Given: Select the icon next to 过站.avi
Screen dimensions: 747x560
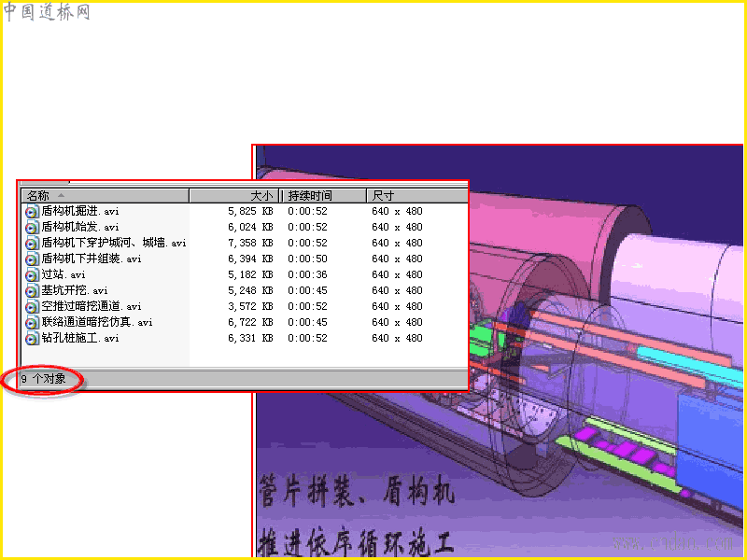Looking at the screenshot, I should pos(32,274).
